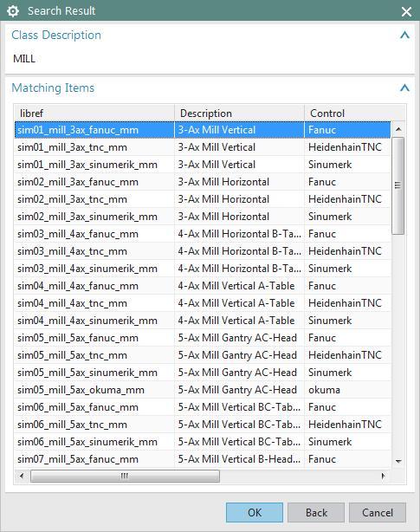Image resolution: width=420 pixels, height=532 pixels.
Task: Select sim04_mill_4ax_sinumerik_mm row
Action: [203, 321]
